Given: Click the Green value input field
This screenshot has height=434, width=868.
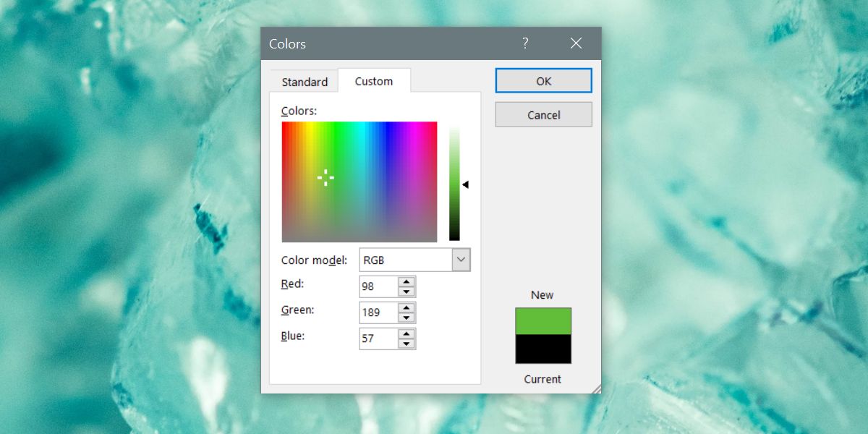Looking at the screenshot, I should [x=378, y=312].
